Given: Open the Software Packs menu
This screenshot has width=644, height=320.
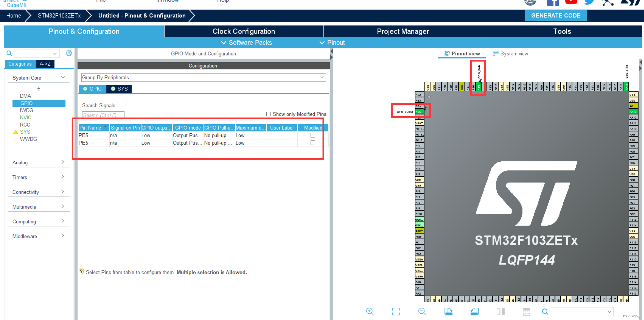Looking at the screenshot, I should click(x=246, y=43).
